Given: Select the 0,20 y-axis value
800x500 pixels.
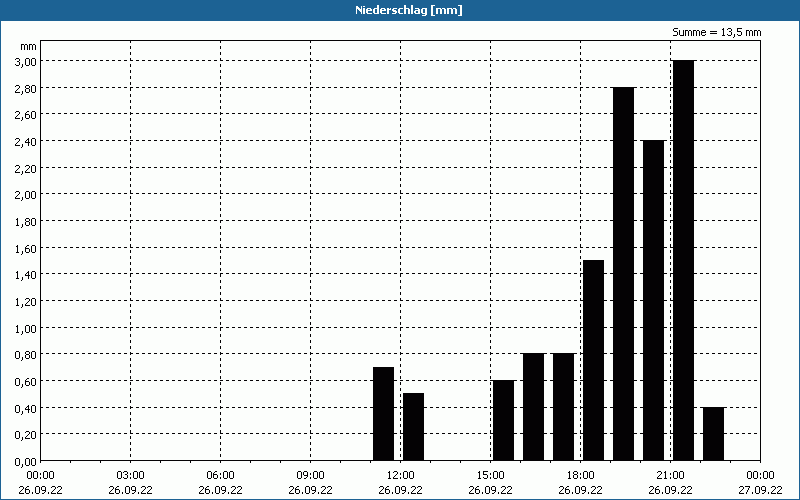Looking at the screenshot, I should (x=26, y=434).
